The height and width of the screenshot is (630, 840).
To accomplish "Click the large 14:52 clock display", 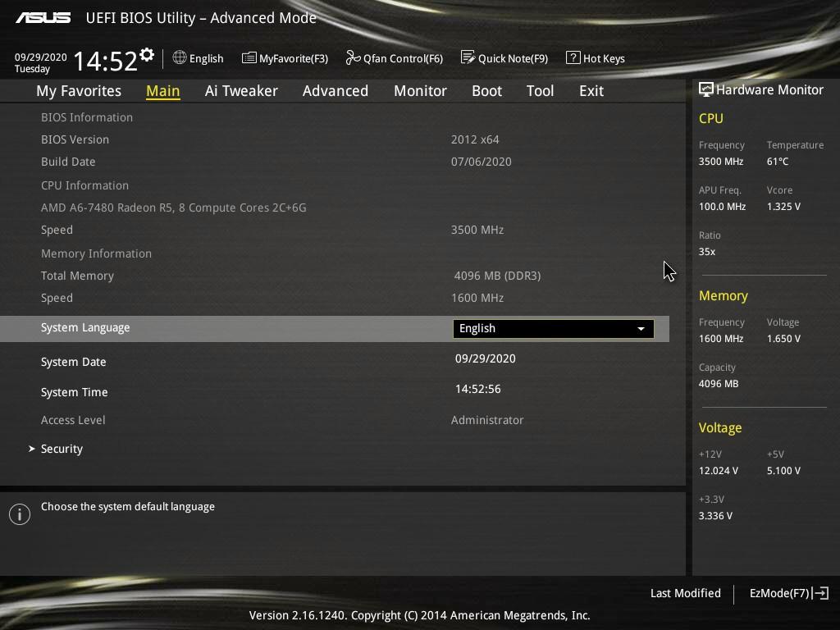I will coord(106,61).
